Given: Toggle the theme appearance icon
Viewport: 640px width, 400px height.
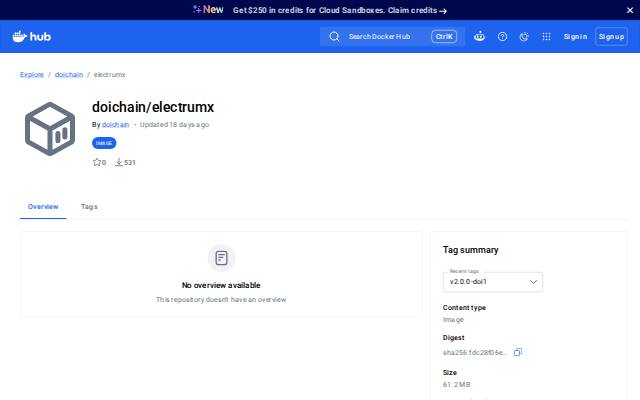Looking at the screenshot, I should click(524, 37).
